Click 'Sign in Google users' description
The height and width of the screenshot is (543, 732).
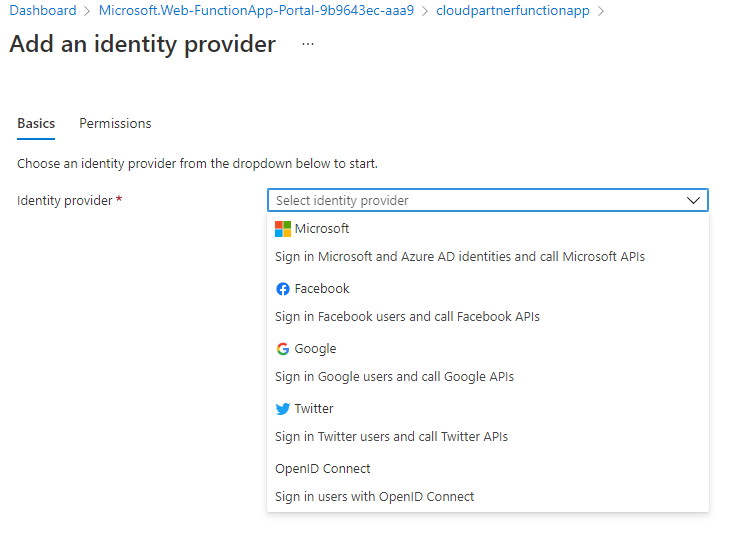tap(394, 377)
